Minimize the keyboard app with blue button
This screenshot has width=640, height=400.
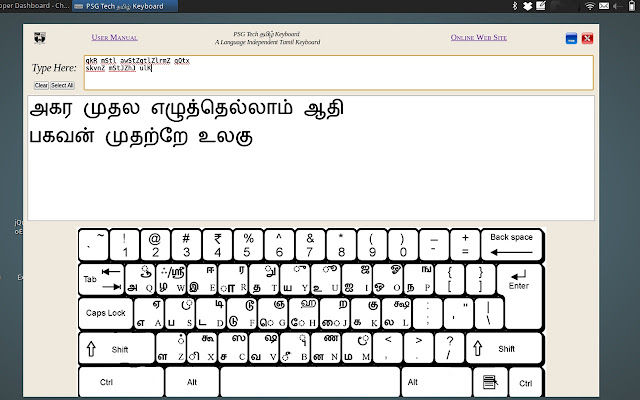[571, 38]
